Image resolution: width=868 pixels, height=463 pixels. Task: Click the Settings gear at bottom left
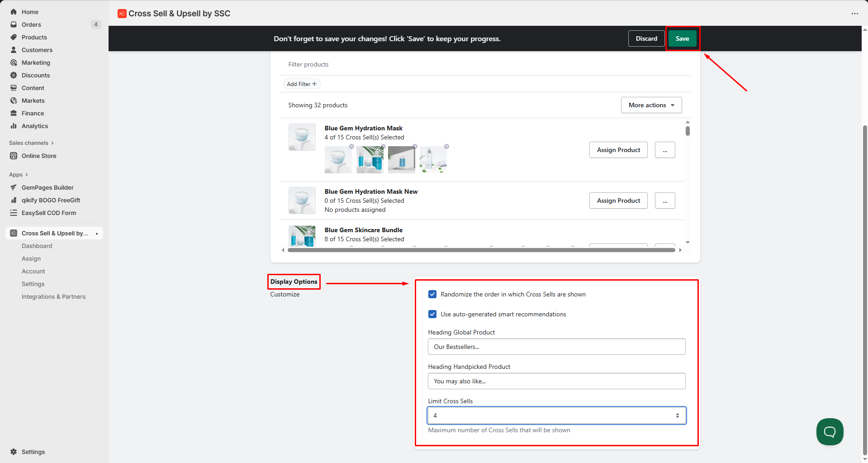point(14,452)
